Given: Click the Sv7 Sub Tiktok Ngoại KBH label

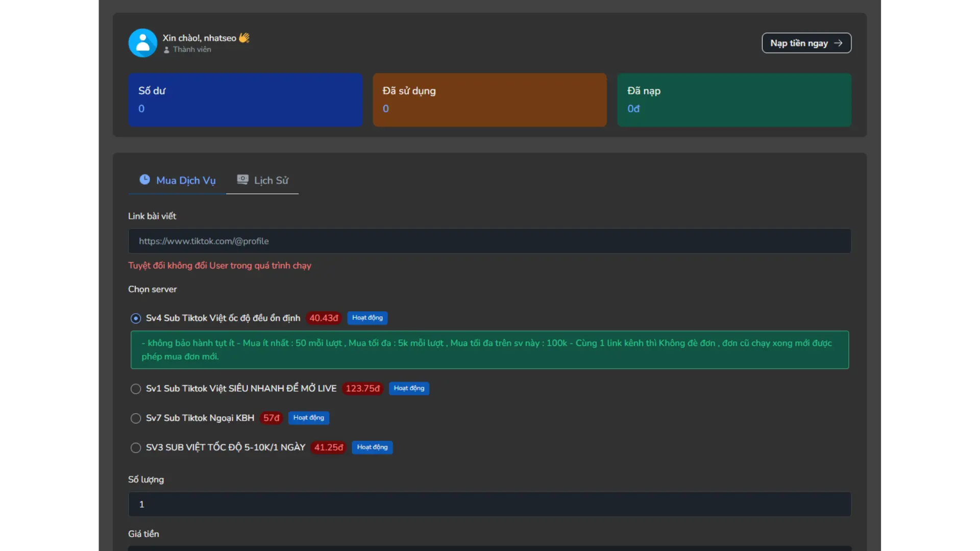Looking at the screenshot, I should [x=200, y=418].
